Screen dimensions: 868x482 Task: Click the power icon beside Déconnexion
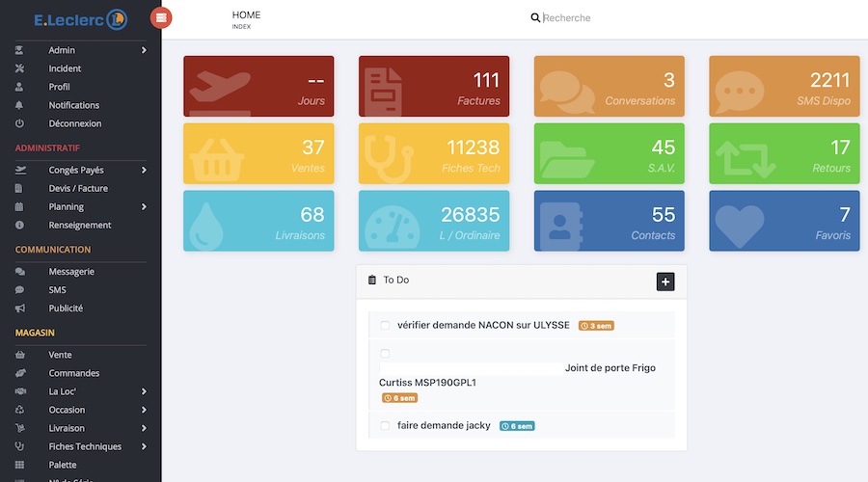pos(19,123)
